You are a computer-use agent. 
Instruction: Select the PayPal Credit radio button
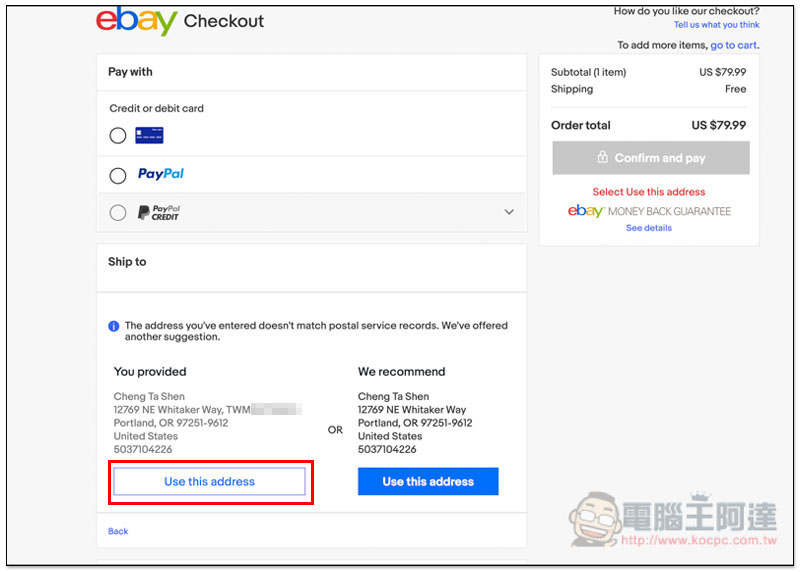coord(118,212)
